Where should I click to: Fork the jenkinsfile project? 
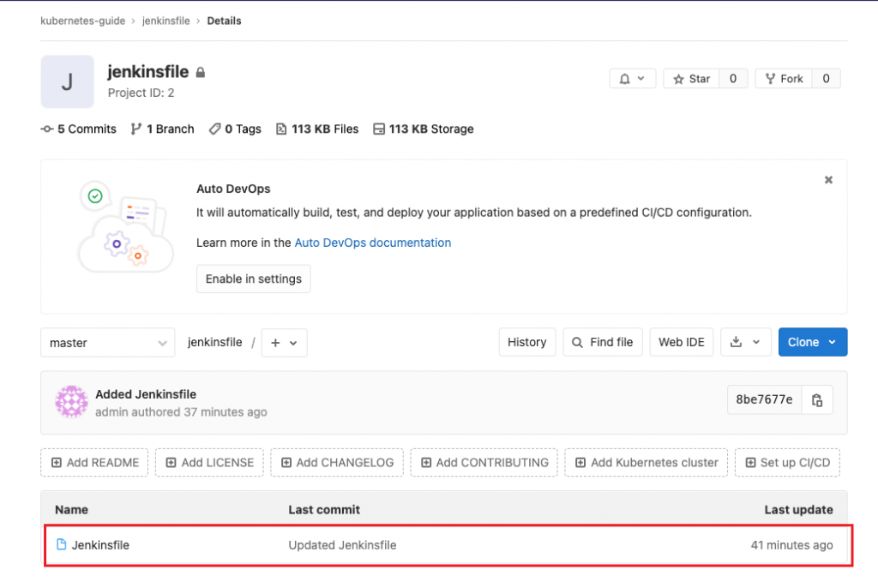click(x=784, y=79)
